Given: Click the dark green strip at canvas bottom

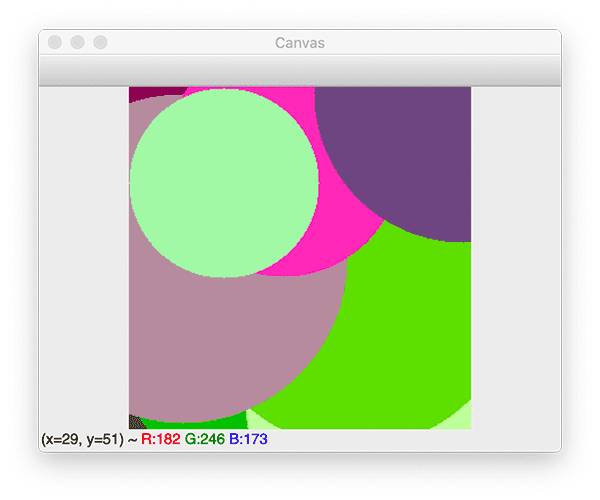Looking at the screenshot, I should pos(199,422).
